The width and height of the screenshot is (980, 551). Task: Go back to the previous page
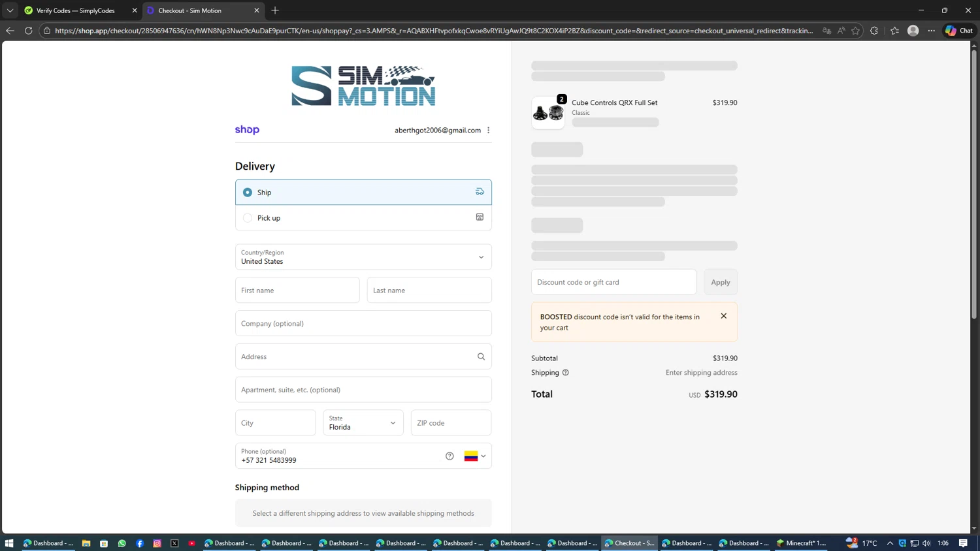(10, 31)
